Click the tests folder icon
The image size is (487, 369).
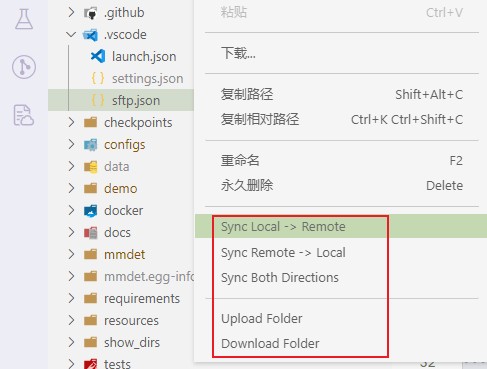click(90, 363)
